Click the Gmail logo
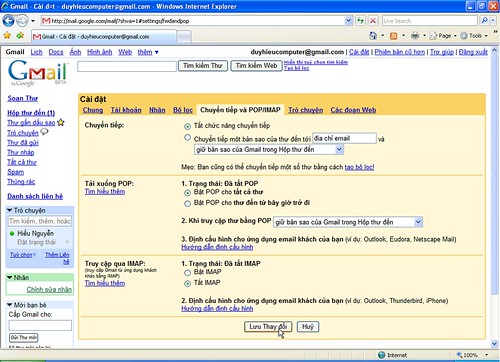The image size is (500, 362). pyautogui.click(x=37, y=73)
